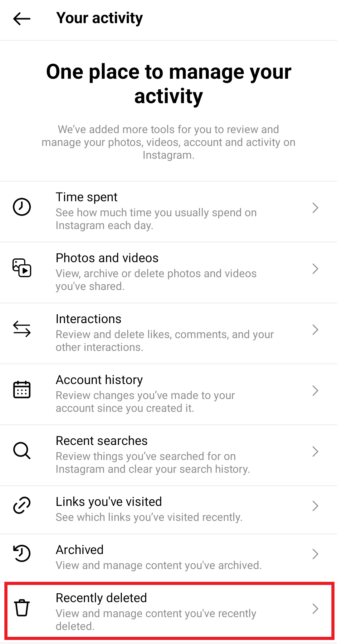This screenshot has width=337, height=644.
Task: Open Photos and videos via chevron arrow
Action: (315, 269)
